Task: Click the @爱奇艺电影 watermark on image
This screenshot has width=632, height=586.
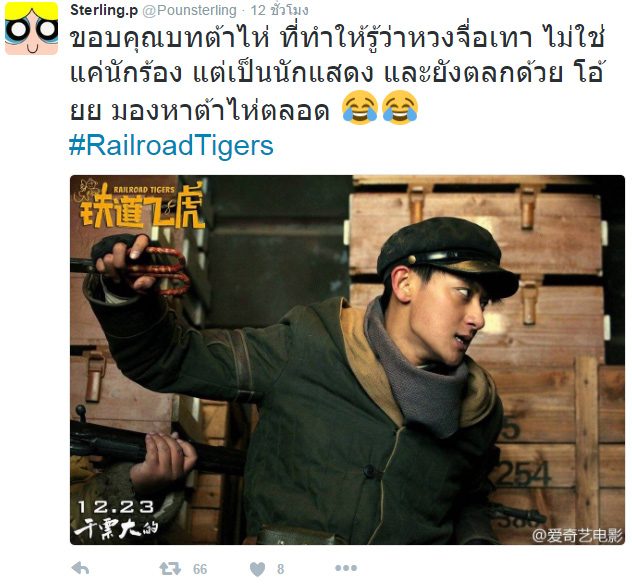Action: tap(577, 536)
